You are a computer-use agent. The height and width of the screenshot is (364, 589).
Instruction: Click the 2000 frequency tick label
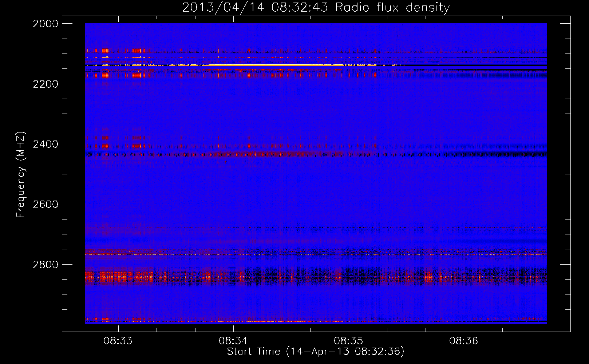pos(46,24)
